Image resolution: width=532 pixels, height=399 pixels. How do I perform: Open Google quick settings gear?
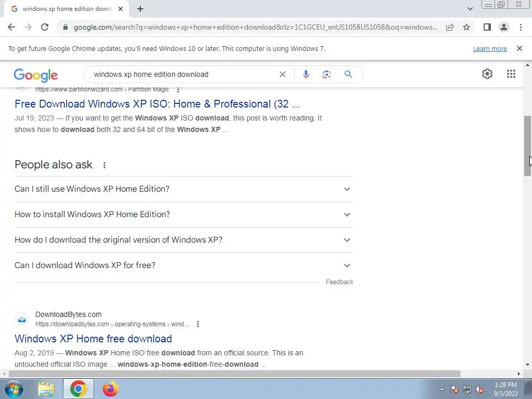coord(487,74)
